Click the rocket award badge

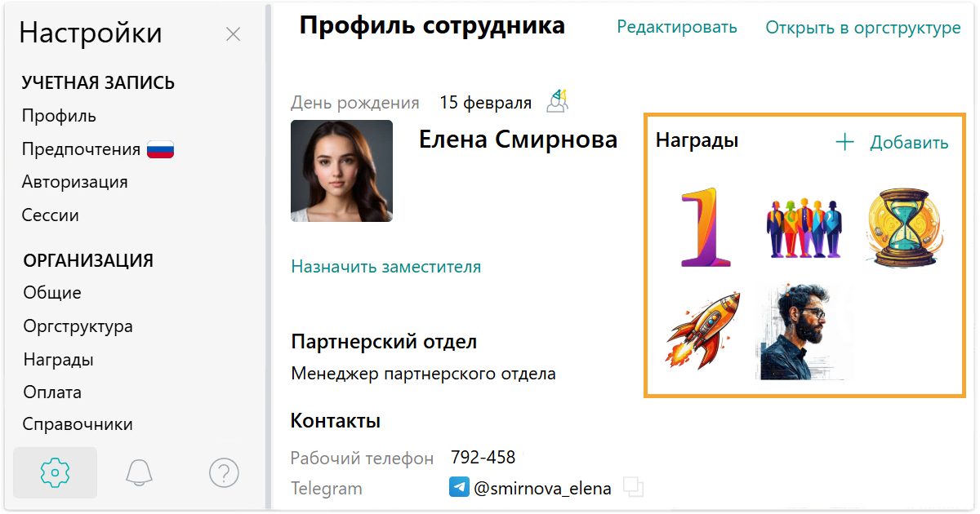tap(703, 330)
